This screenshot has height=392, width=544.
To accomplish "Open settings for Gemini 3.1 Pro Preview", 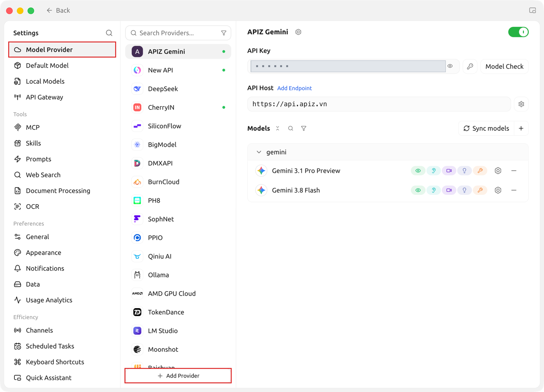I will click(498, 171).
